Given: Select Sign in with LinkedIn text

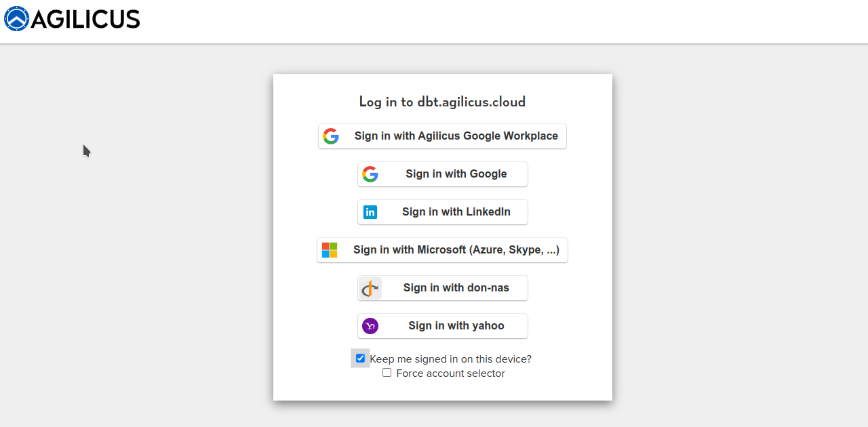Looking at the screenshot, I should click(456, 212).
